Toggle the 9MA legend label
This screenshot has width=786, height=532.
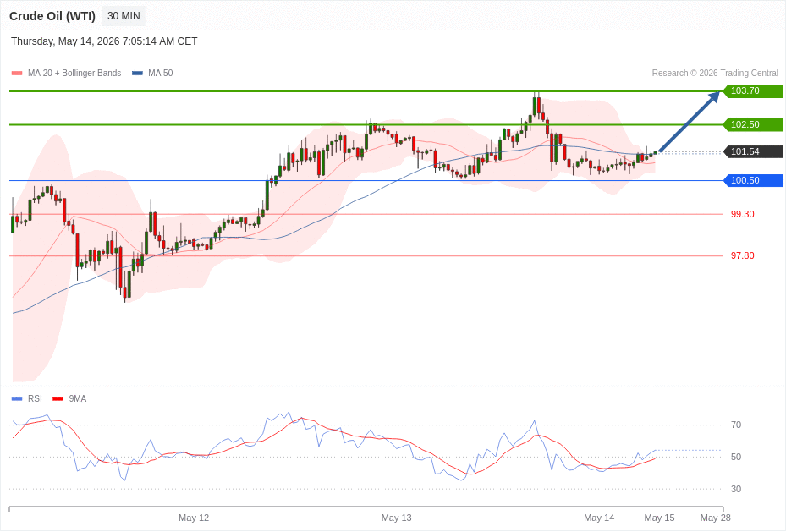point(78,398)
